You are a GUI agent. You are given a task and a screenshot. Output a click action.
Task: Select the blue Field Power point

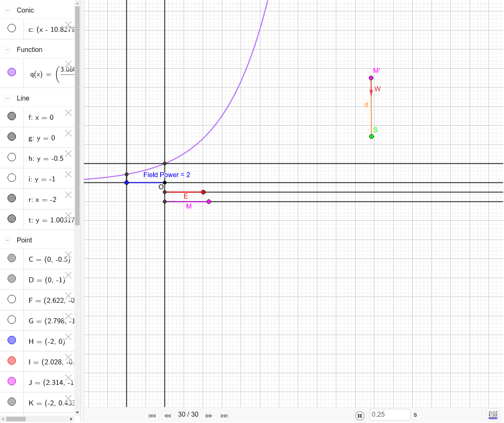(x=127, y=183)
